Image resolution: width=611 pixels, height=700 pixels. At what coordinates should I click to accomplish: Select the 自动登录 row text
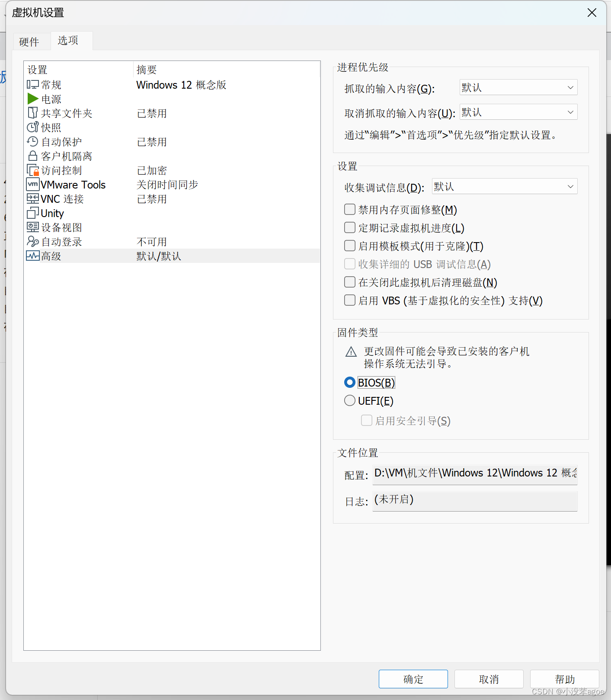point(61,242)
